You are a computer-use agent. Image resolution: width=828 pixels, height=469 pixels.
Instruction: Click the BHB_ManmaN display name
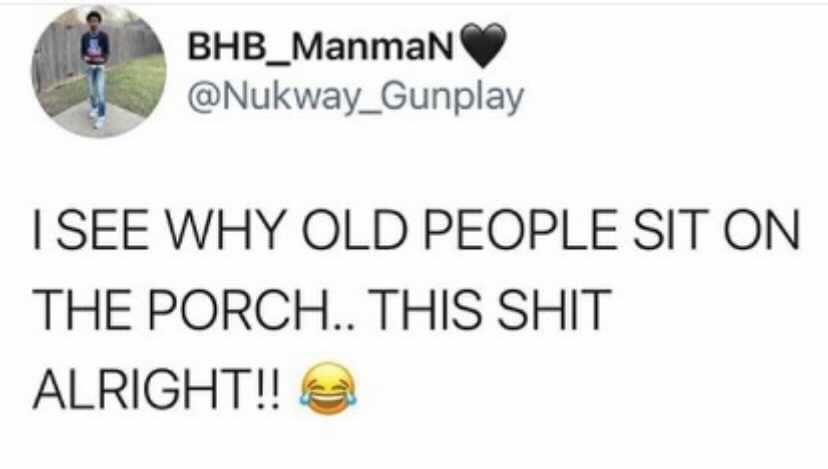(x=321, y=47)
